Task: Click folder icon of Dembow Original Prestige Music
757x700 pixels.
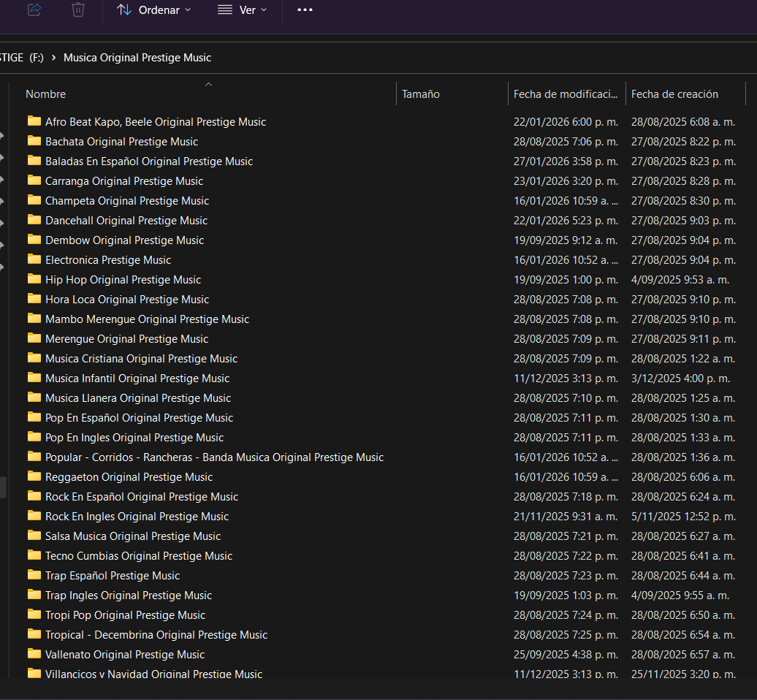Action: pos(34,240)
